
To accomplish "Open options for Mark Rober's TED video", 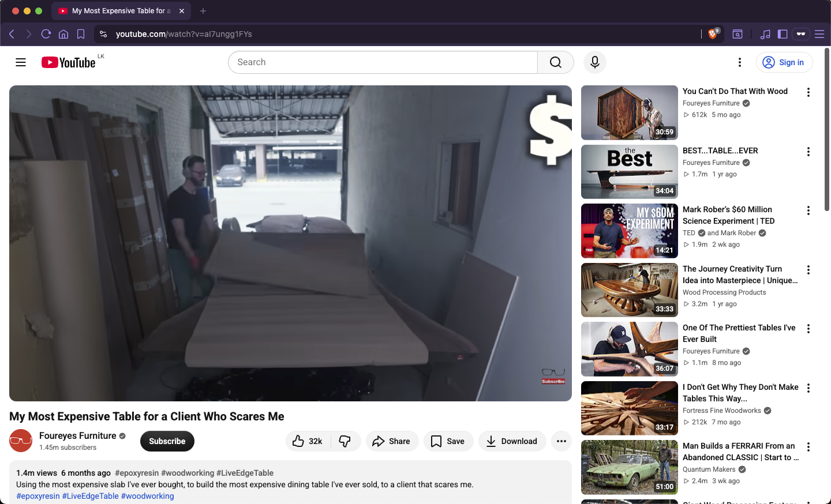I will 808,210.
